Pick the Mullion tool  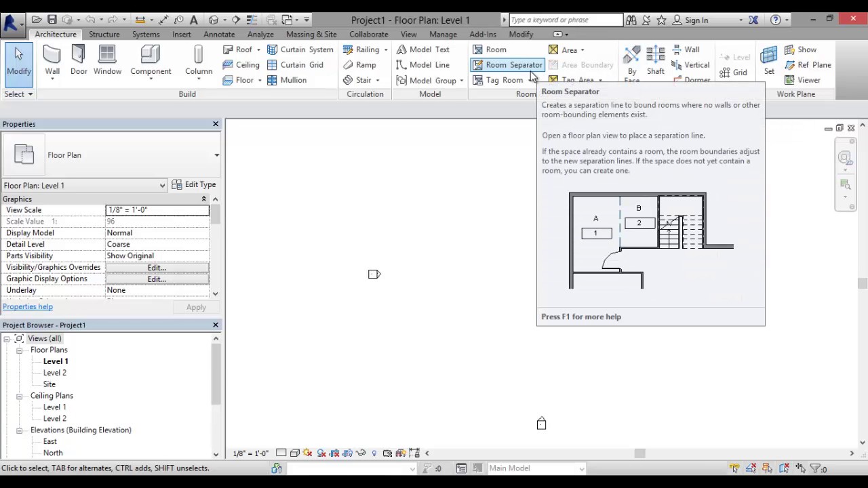pos(287,80)
